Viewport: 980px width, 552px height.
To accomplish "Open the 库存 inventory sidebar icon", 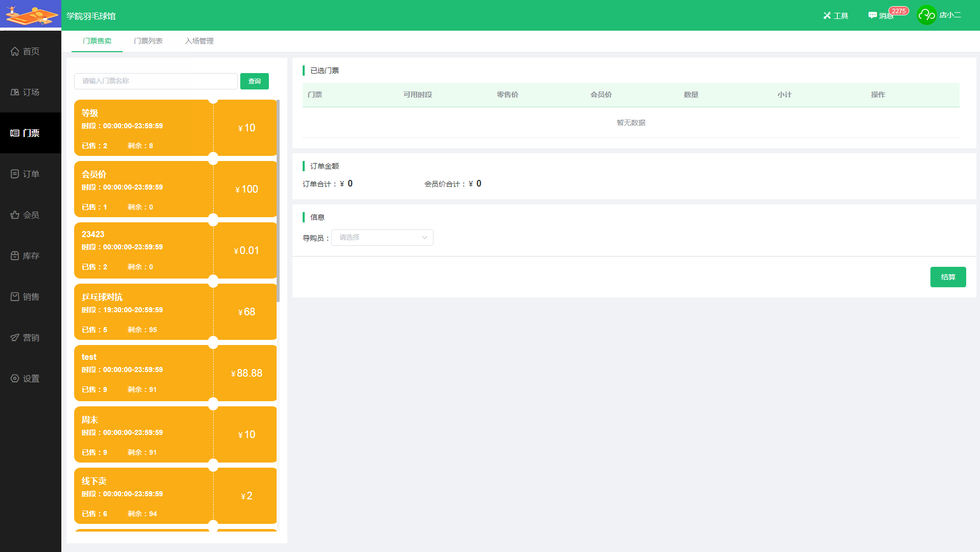I will (x=15, y=256).
